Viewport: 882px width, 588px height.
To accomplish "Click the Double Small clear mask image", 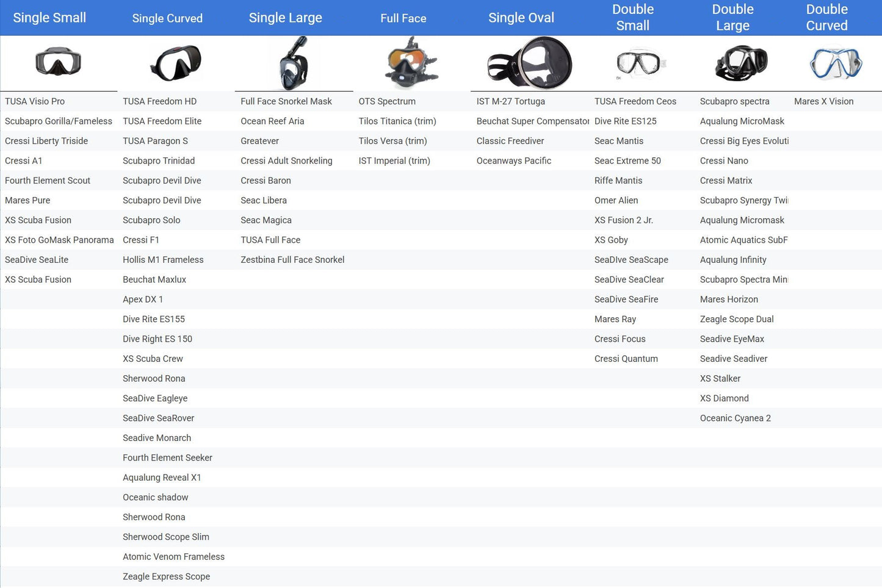I will [x=638, y=63].
